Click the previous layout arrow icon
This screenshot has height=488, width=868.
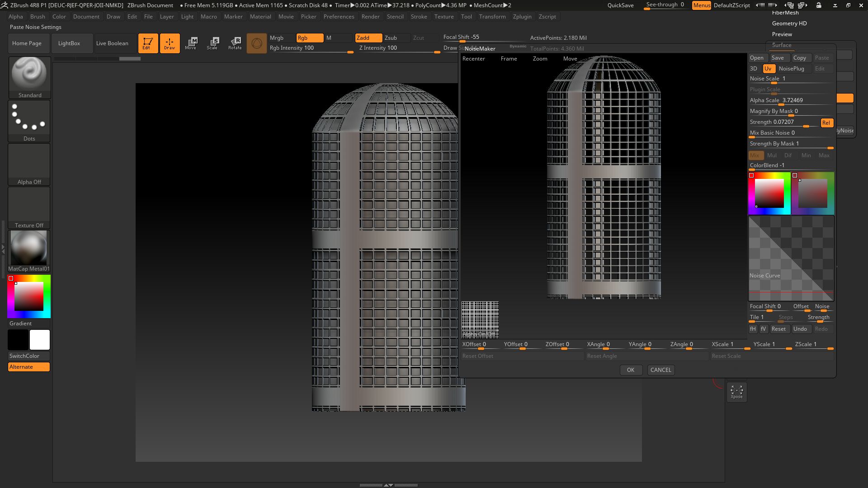pos(760,5)
